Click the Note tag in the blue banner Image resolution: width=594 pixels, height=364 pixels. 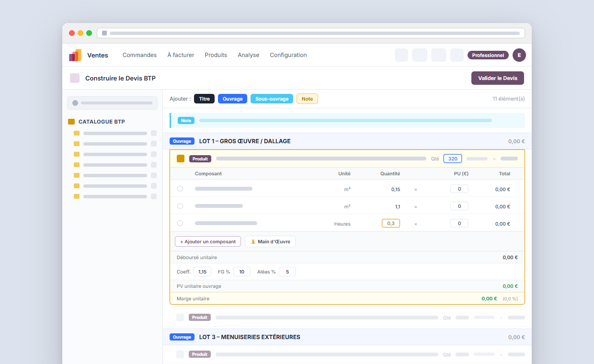coord(186,121)
